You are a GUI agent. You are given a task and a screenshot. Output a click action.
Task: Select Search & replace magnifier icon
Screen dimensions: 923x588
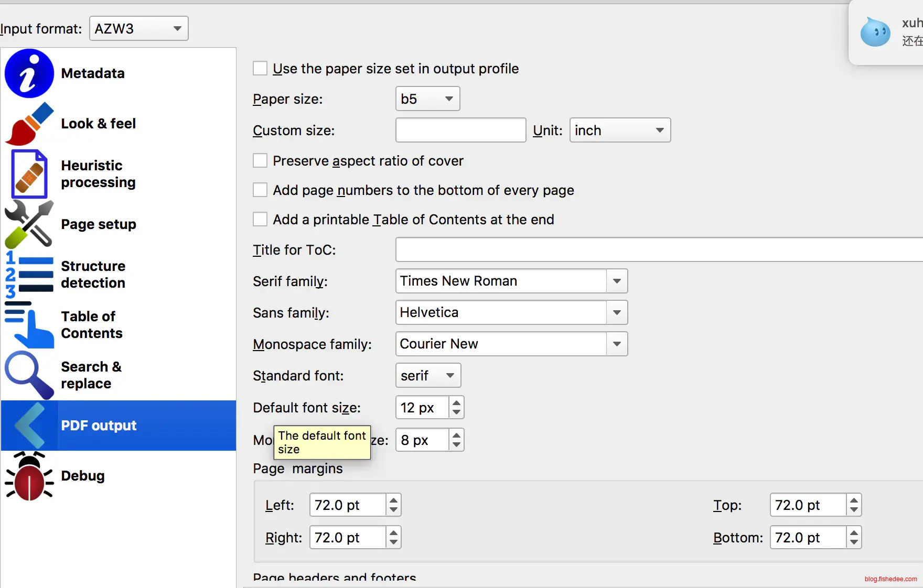(x=29, y=375)
